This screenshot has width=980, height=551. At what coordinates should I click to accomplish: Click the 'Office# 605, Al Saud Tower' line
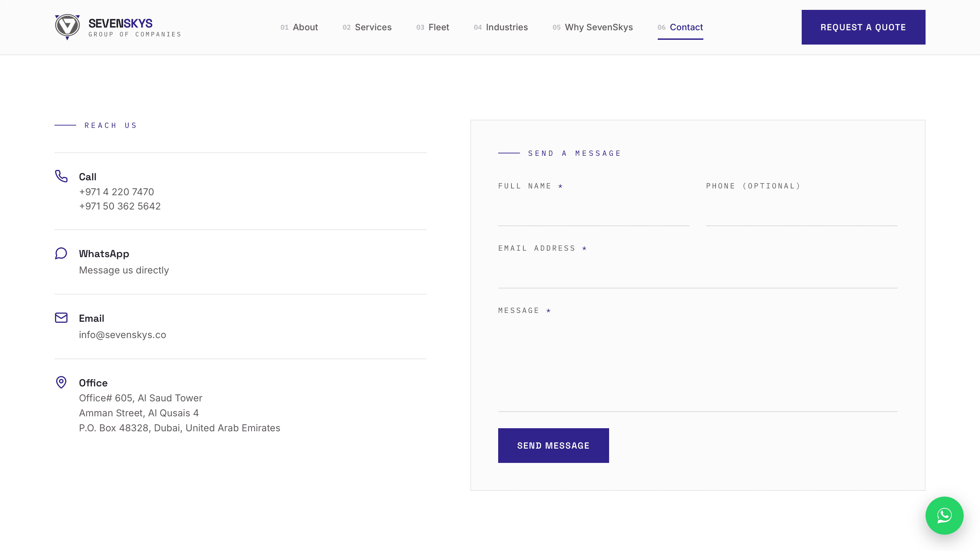click(x=141, y=398)
